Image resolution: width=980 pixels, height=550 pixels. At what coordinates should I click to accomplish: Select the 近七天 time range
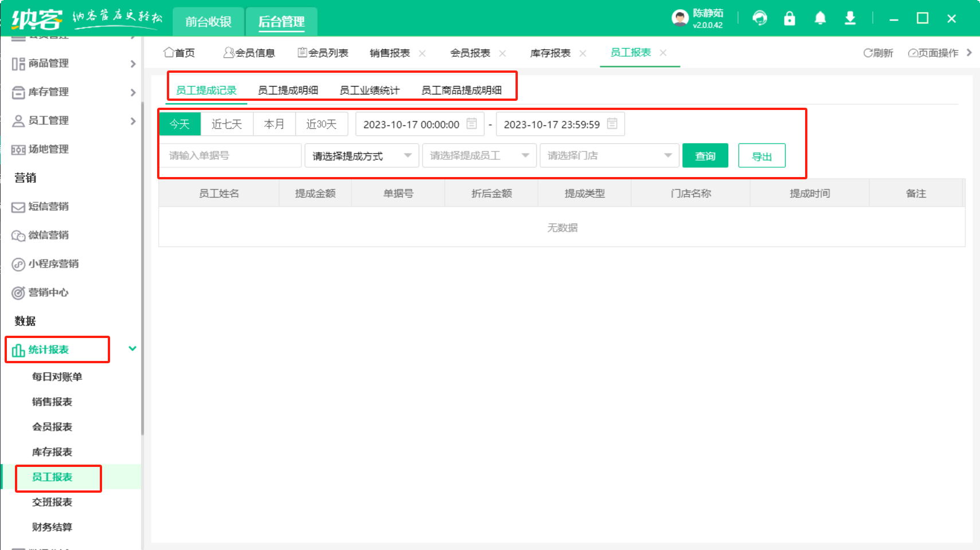[227, 124]
